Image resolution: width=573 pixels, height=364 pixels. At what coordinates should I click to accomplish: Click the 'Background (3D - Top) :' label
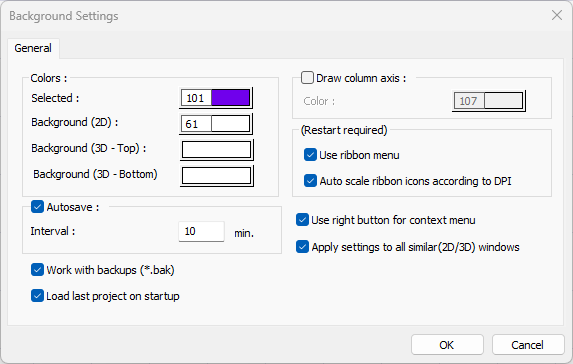click(x=89, y=148)
